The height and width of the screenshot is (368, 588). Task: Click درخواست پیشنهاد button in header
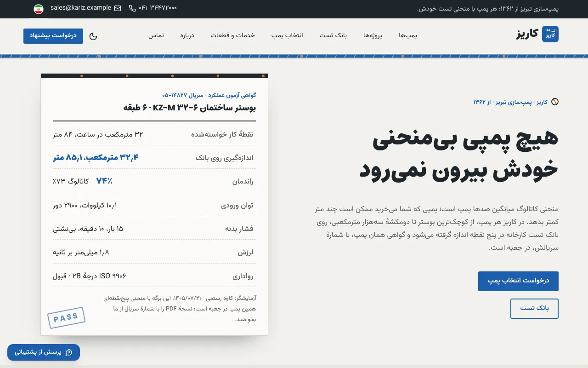pos(53,36)
